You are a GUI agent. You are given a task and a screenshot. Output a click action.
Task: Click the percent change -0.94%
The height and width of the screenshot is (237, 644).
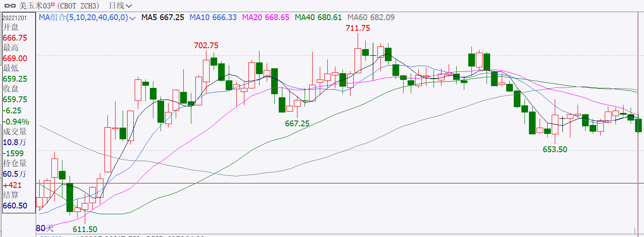click(x=16, y=121)
